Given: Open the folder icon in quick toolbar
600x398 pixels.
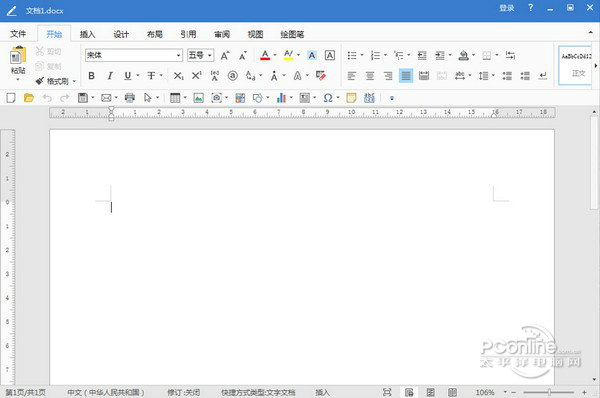Looking at the screenshot, I should coord(29,98).
